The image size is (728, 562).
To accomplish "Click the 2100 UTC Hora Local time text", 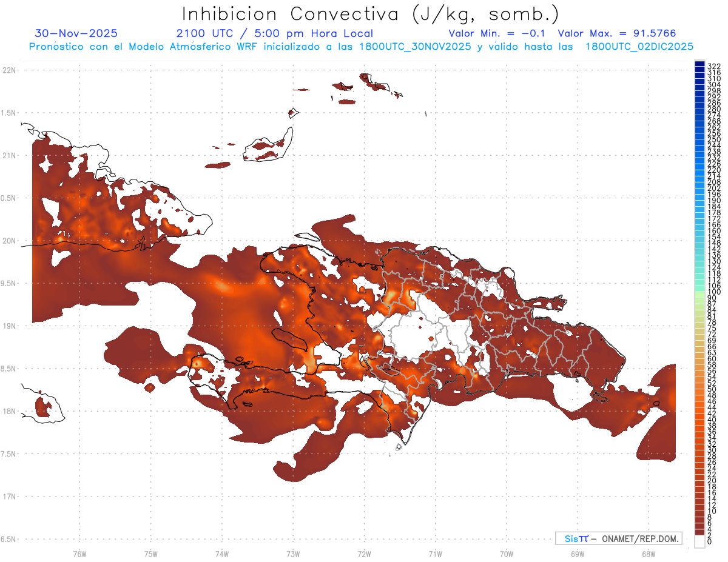I will pyautogui.click(x=274, y=33).
